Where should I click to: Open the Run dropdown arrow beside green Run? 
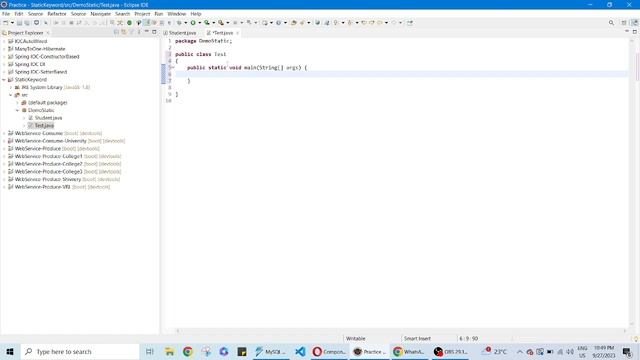[200, 23]
